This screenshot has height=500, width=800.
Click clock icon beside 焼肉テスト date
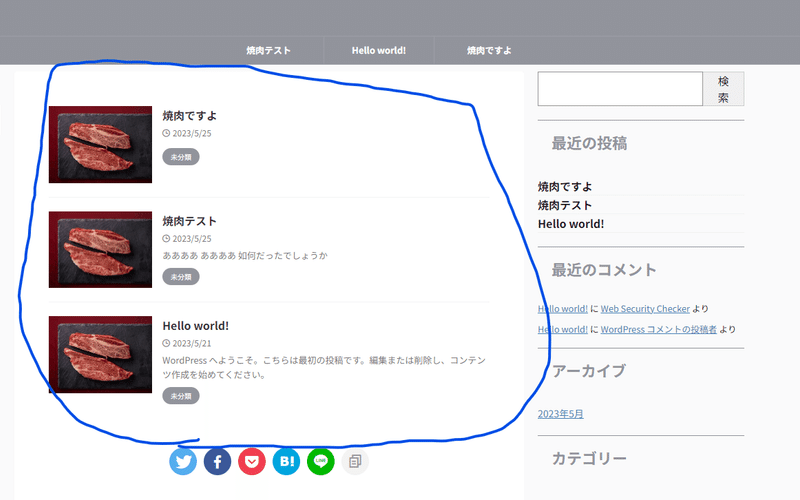pyautogui.click(x=166, y=238)
